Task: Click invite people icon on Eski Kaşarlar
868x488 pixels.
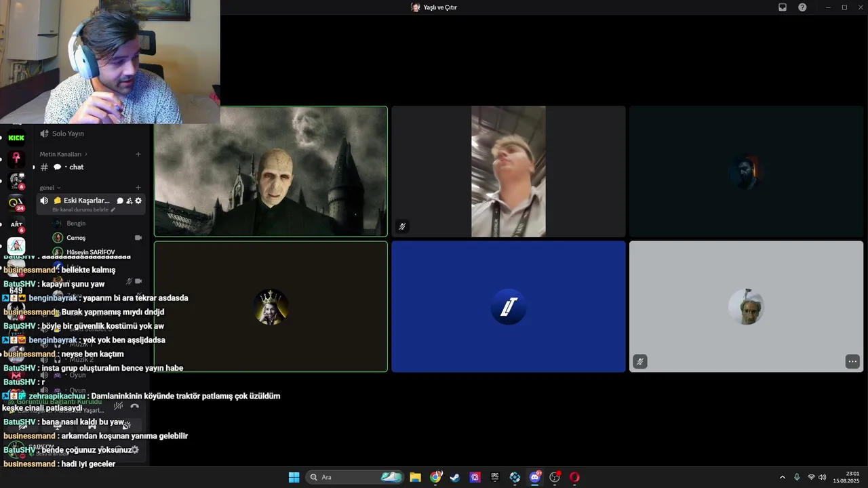Action: click(x=129, y=201)
